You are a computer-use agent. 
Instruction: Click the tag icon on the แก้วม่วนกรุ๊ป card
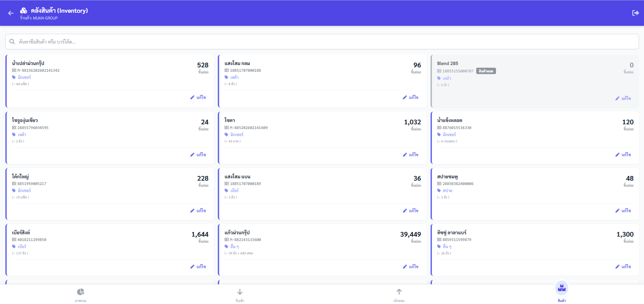(227, 247)
